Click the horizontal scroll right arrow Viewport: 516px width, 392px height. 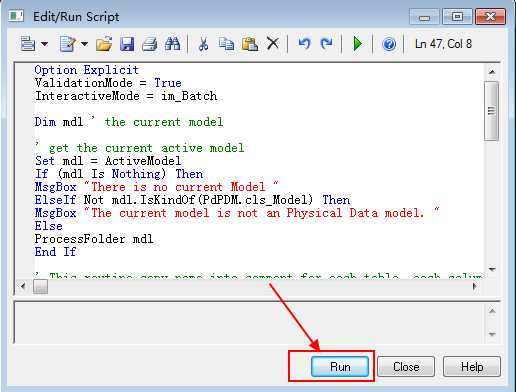[474, 286]
